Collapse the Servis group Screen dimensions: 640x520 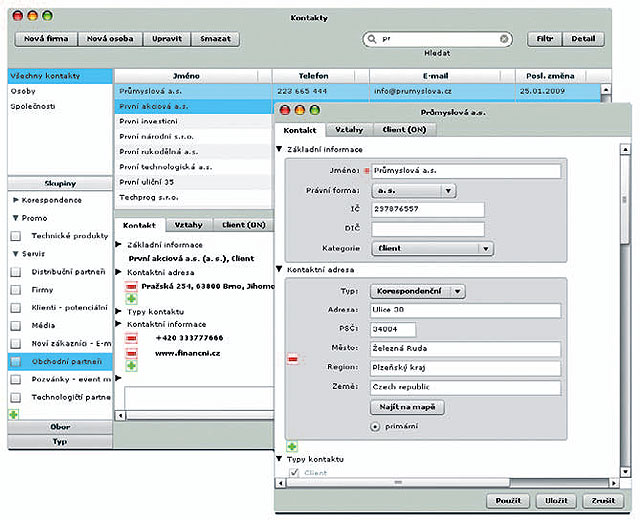pyautogui.click(x=16, y=254)
